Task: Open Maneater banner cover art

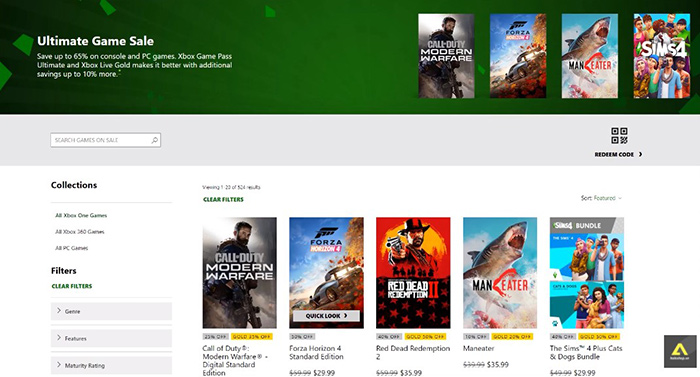Action: 590,56
